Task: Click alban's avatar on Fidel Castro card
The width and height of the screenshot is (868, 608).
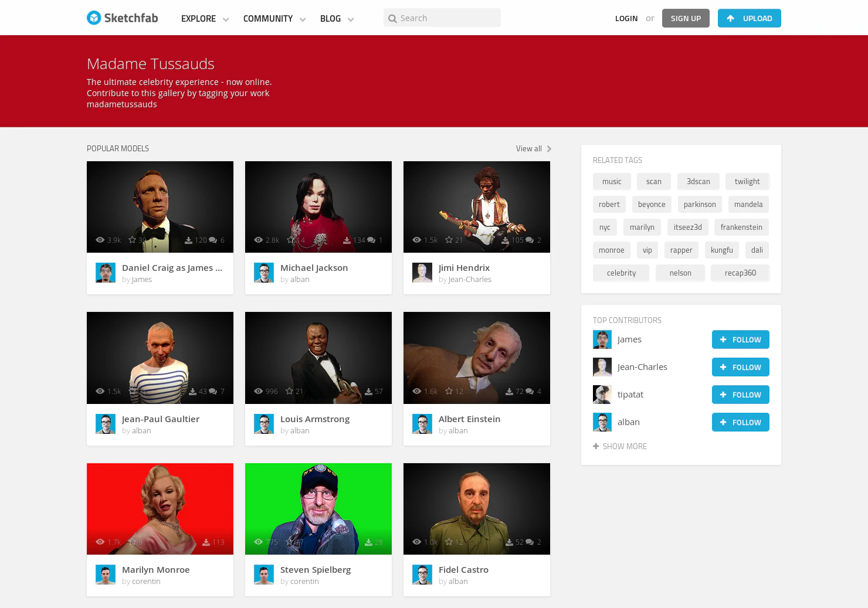Action: pyautogui.click(x=422, y=575)
